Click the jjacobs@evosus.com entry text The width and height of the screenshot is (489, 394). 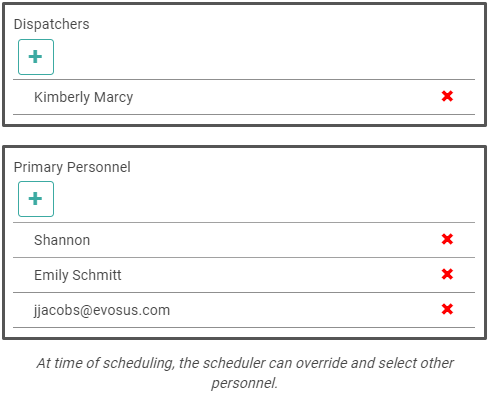pyautogui.click(x=102, y=310)
